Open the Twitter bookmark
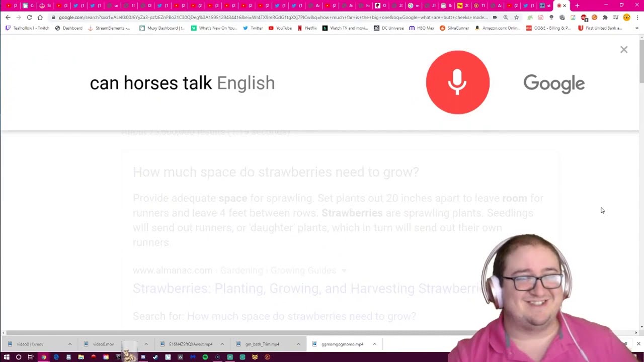 pyautogui.click(x=253, y=28)
